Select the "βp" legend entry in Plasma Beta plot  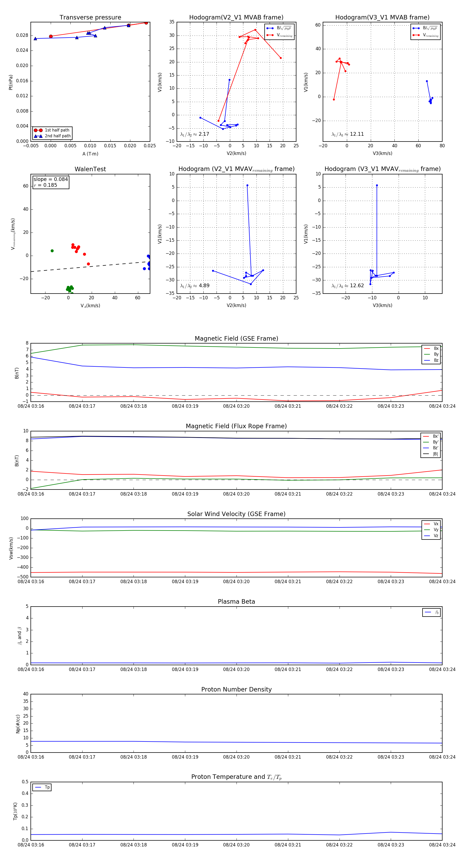tap(431, 612)
